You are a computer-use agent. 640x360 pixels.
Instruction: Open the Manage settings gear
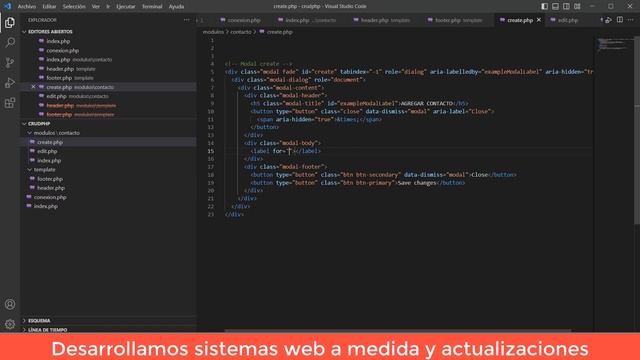point(10,324)
